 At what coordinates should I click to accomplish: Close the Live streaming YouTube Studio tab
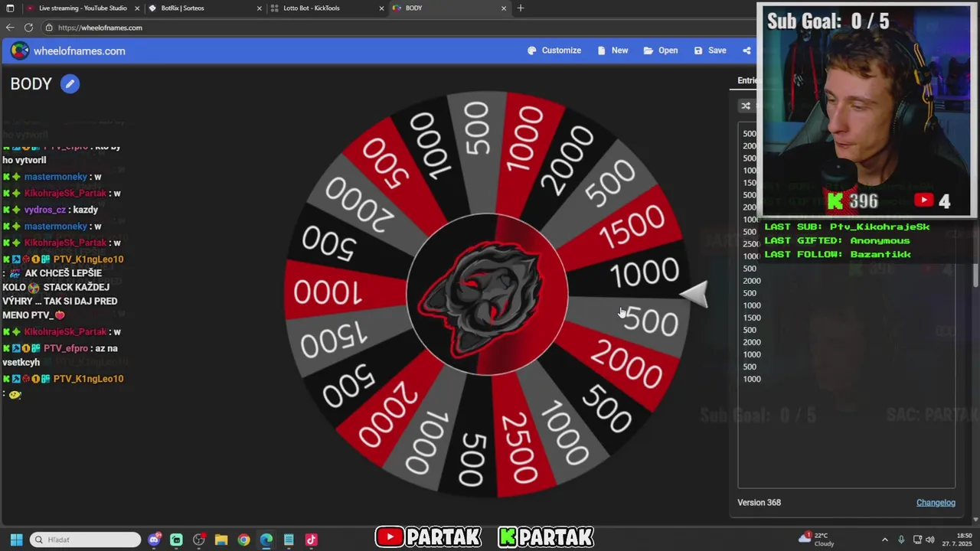(136, 8)
